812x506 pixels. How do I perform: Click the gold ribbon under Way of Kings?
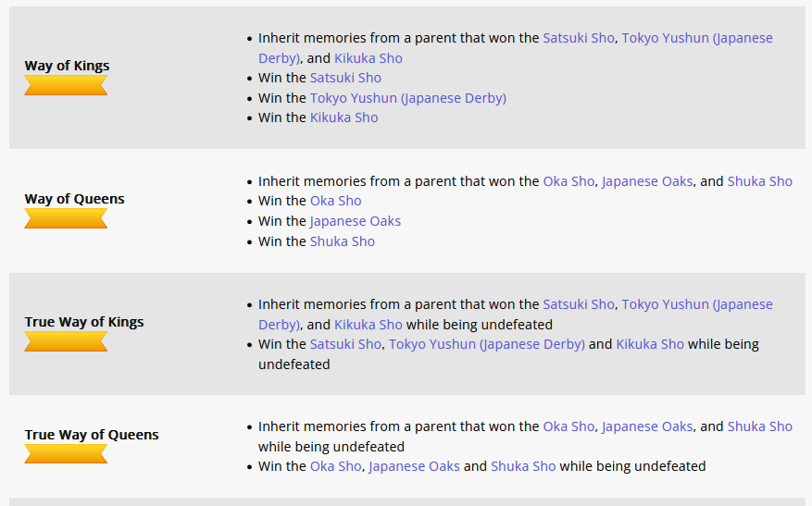point(66,86)
